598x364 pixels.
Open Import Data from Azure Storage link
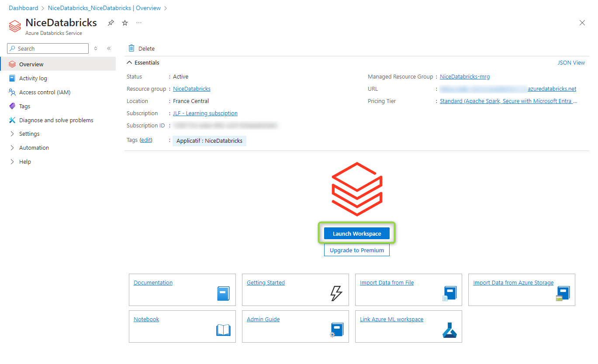coord(513,282)
